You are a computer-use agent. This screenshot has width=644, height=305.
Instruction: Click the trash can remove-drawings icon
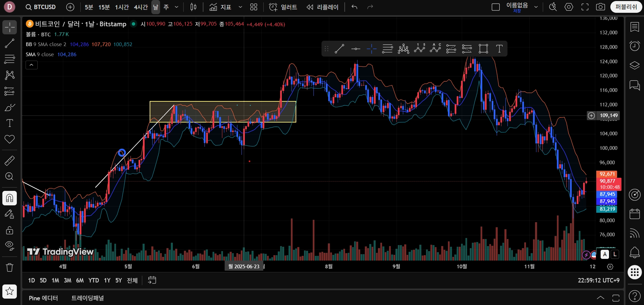(9, 267)
